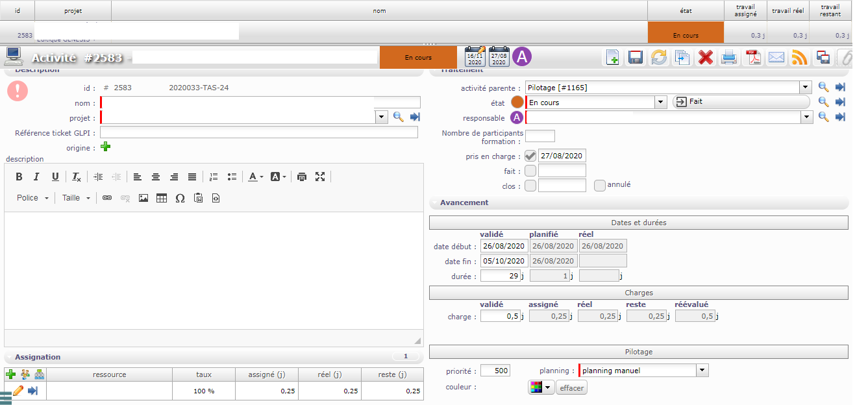Click the 'état' column header
The image size is (868, 405).
(x=686, y=10)
